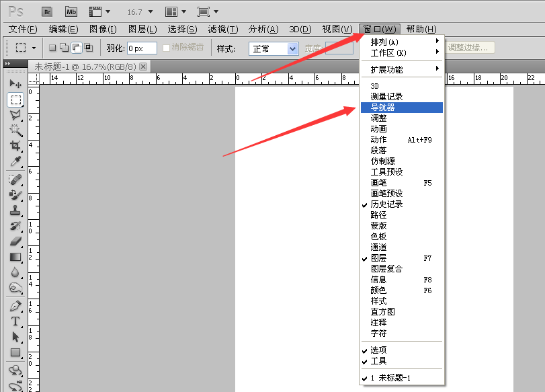The image size is (545, 392).
Task: Open the 文件(F) menu
Action: [x=23, y=29]
